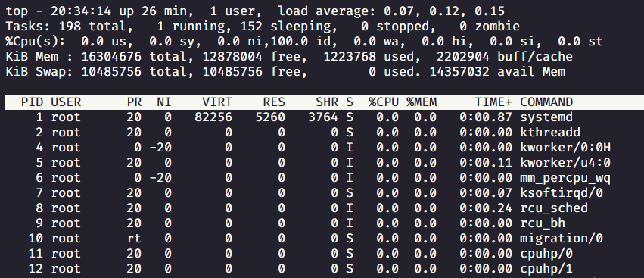Click the VIRT column header
Viewport: 644px width, 278px height.
click(x=217, y=102)
